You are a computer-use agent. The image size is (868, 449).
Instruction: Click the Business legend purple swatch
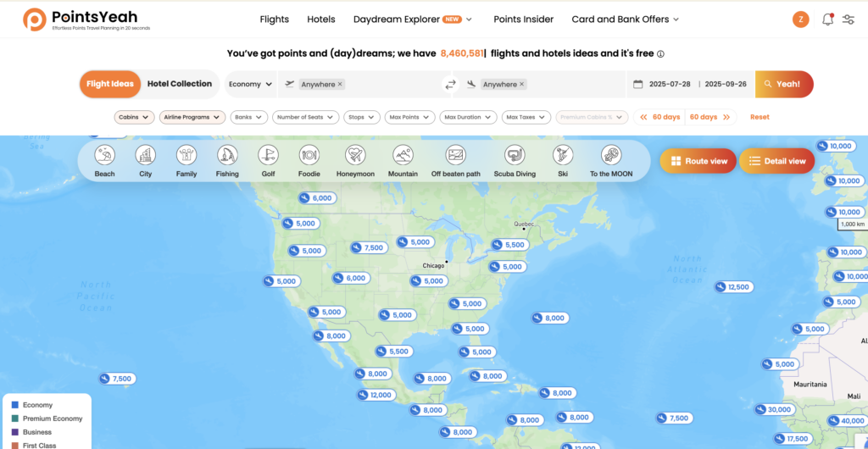[15, 432]
